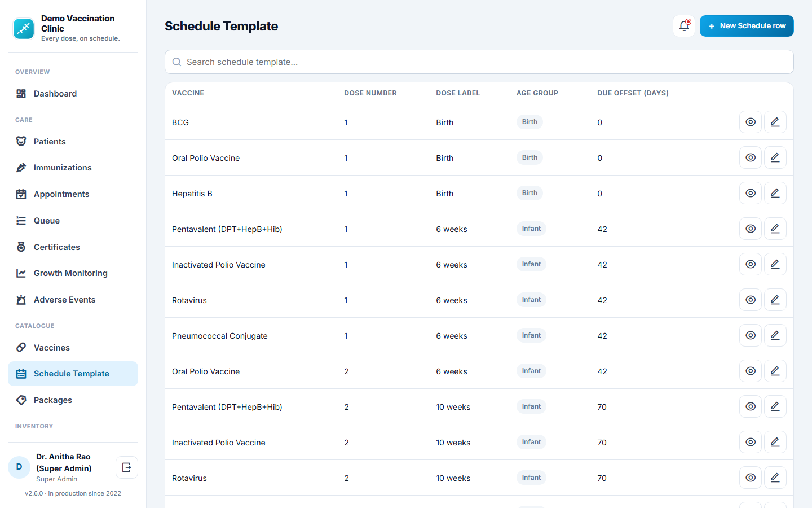Click the Demo Vaccination Clinic logo
Image resolution: width=812 pixels, height=508 pixels.
click(x=24, y=28)
